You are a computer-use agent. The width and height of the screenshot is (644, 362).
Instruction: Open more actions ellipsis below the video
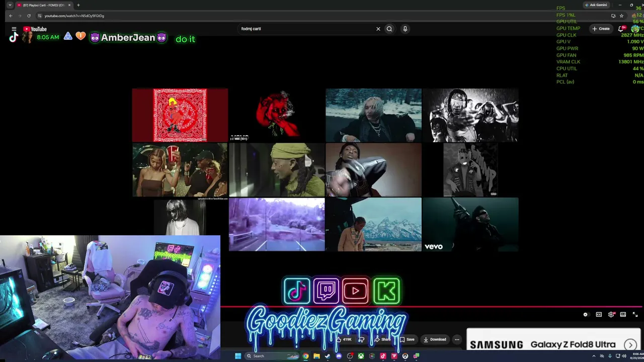pos(457,339)
